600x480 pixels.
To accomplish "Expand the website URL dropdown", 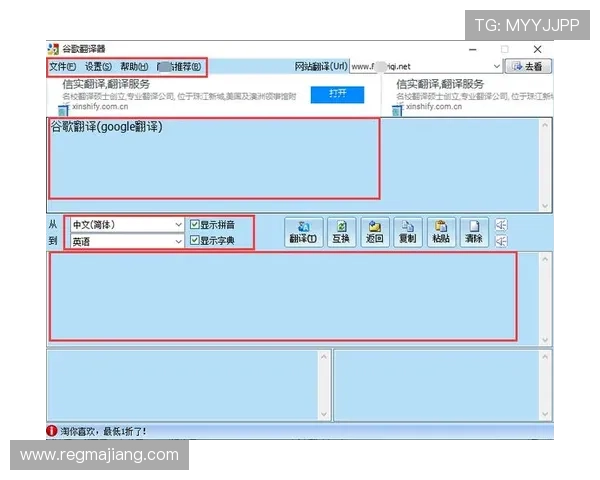I will pos(496,66).
